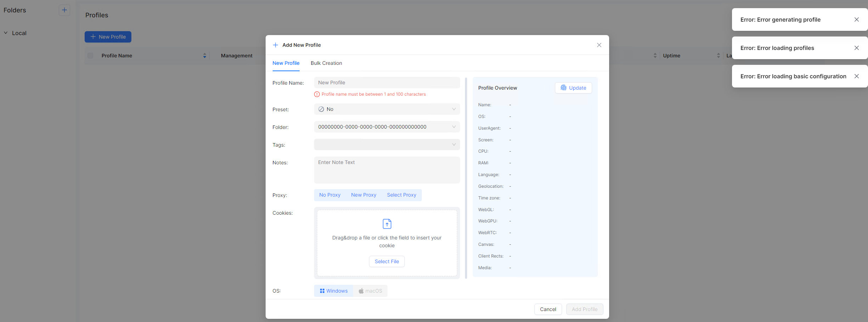Sort by the Profile Name column arrows
868x322 pixels.
(204, 56)
